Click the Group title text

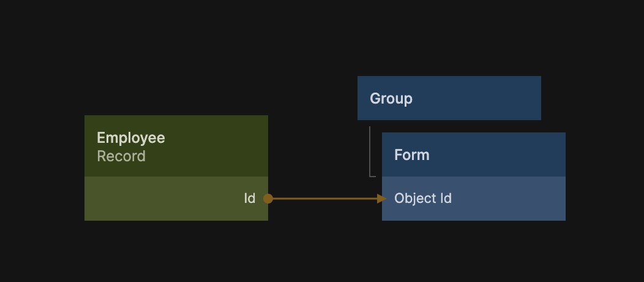(391, 99)
